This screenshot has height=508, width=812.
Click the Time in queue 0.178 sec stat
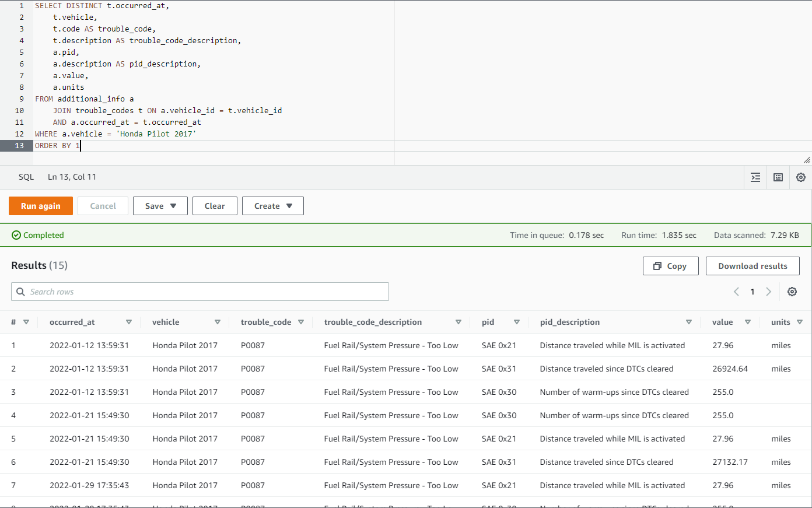[556, 235]
